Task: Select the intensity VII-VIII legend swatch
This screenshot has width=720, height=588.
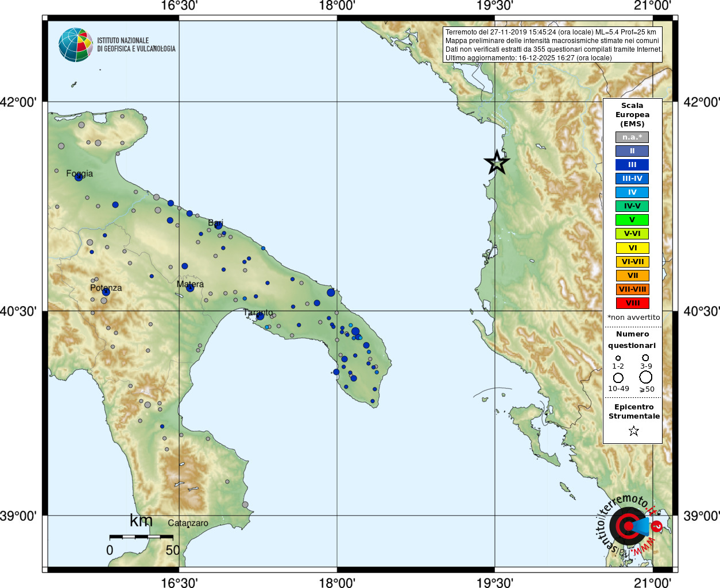Action: (x=632, y=289)
